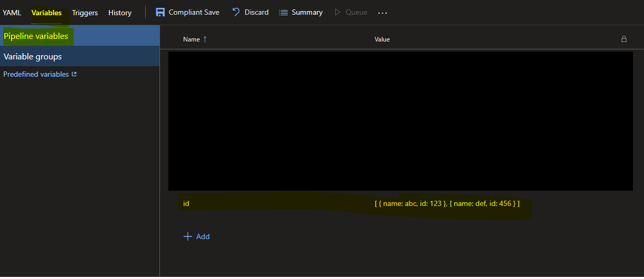
Task: Click the Value column header
Action: [x=382, y=39]
